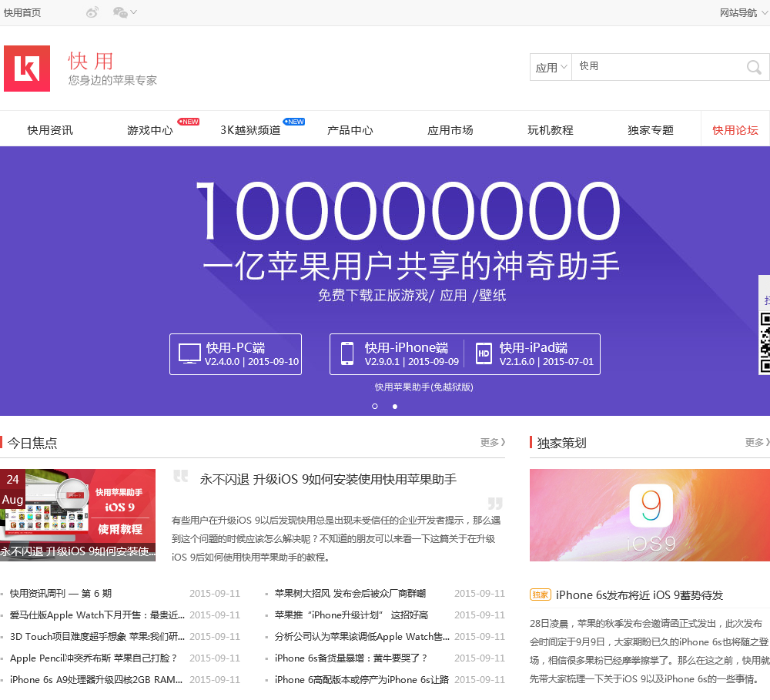Click the article summary starting 有些用户在升级iOS 9
770x700 pixels.
[x=336, y=538]
